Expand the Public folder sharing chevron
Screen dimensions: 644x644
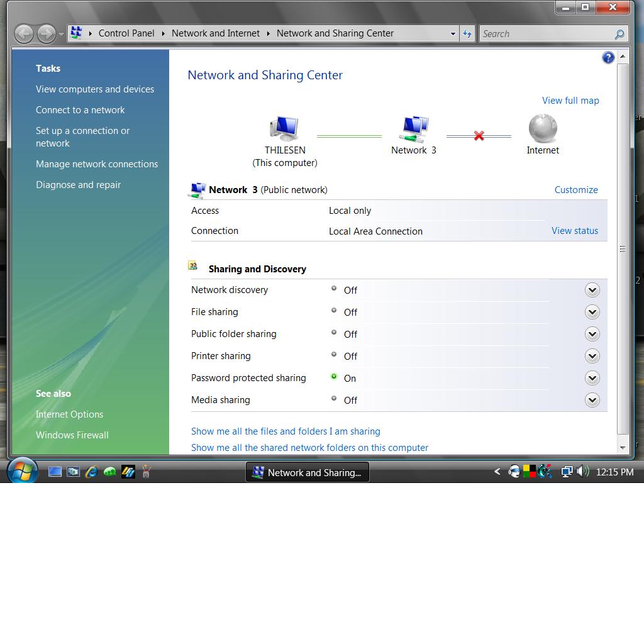[x=592, y=334]
